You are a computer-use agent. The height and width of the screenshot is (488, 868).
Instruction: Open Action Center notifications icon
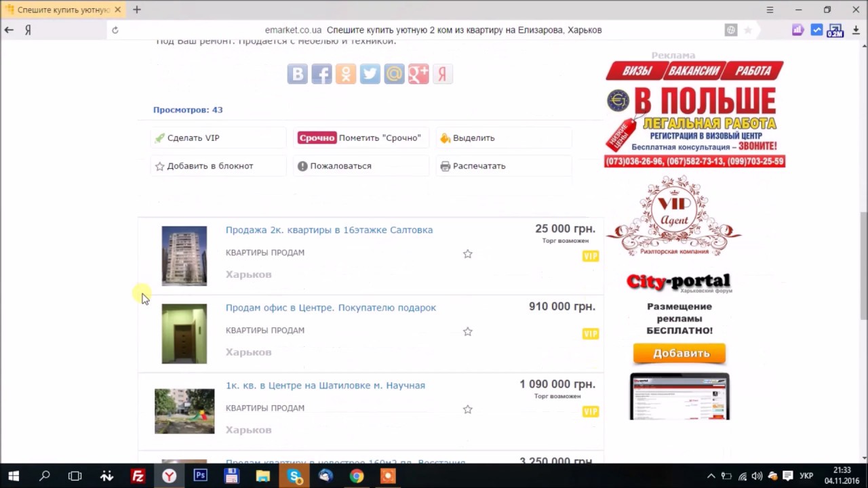coord(787,476)
